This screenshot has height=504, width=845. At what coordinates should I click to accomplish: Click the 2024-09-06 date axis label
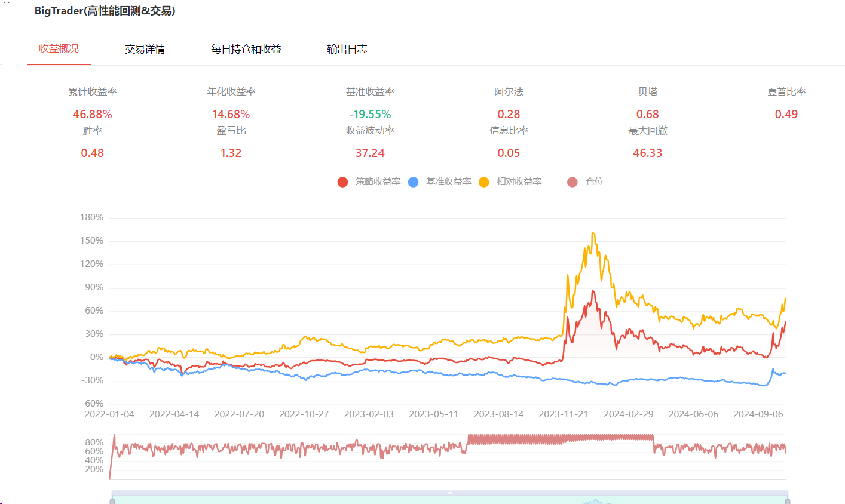[x=758, y=414]
